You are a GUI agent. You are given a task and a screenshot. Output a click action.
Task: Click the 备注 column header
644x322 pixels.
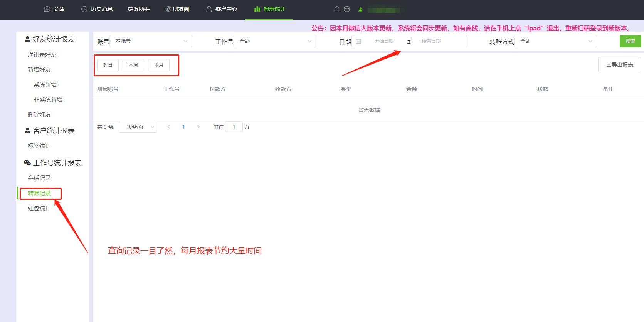click(x=608, y=89)
